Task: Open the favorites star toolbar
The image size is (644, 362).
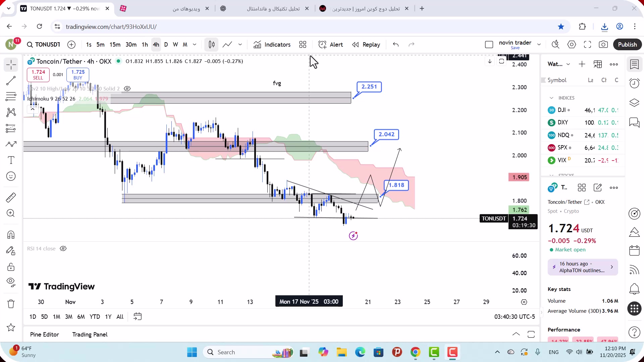Action: (11, 327)
